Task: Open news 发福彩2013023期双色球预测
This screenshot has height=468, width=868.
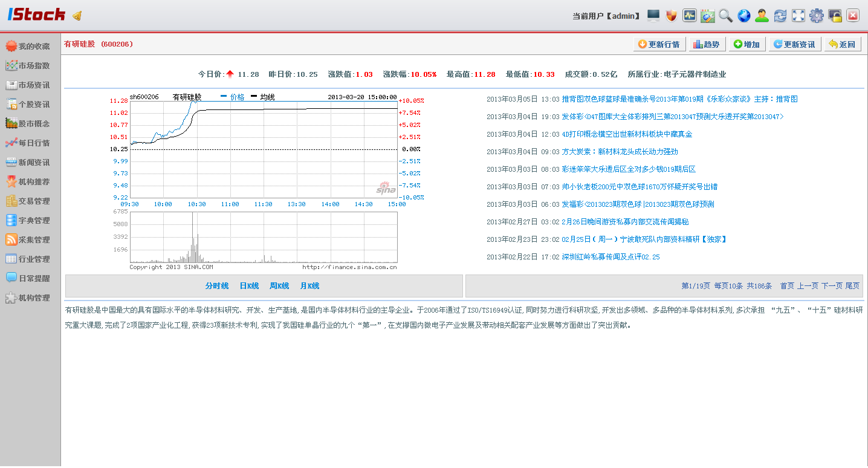Action: pyautogui.click(x=638, y=204)
